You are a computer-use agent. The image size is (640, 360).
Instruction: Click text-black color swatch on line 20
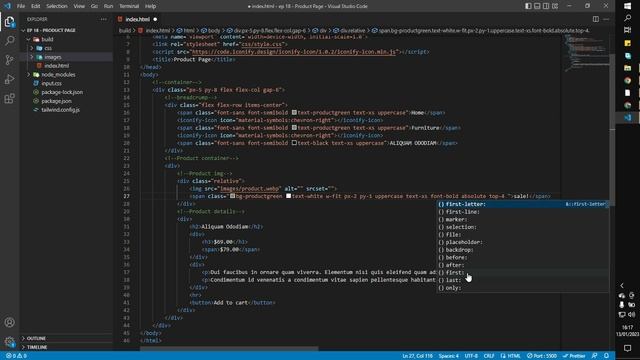click(294, 143)
